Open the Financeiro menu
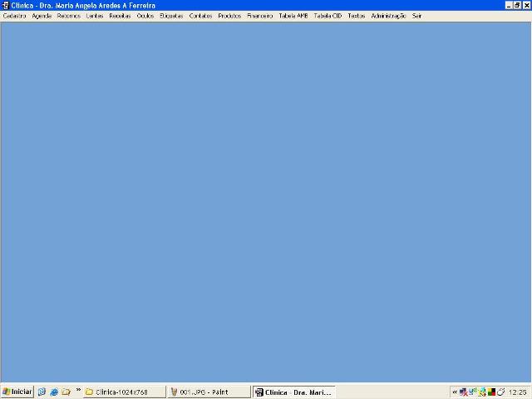The height and width of the screenshot is (399, 532). 260,16
